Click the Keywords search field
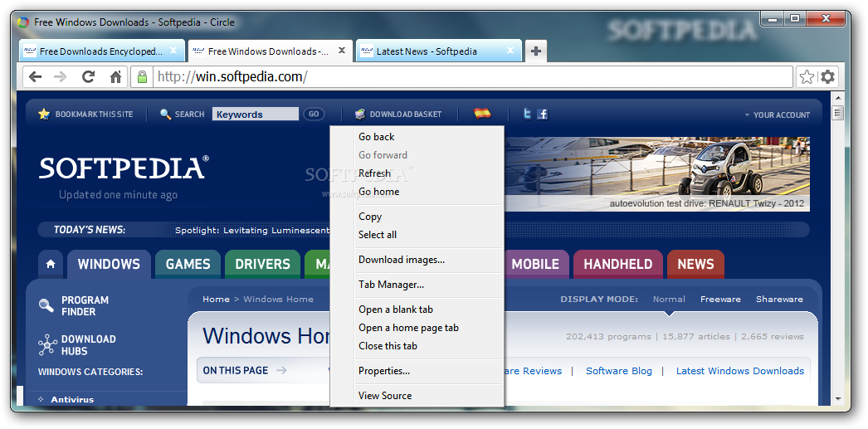Viewport: 868px width, 429px height. pyautogui.click(x=256, y=114)
